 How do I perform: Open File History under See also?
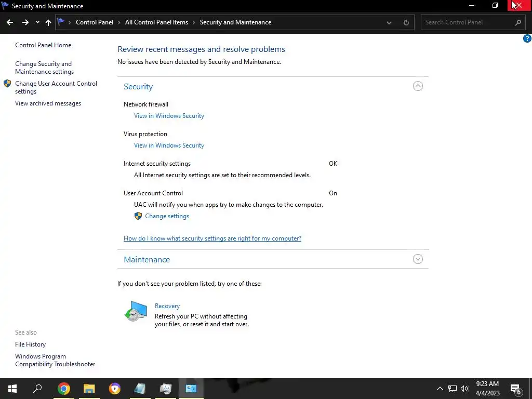(x=30, y=344)
